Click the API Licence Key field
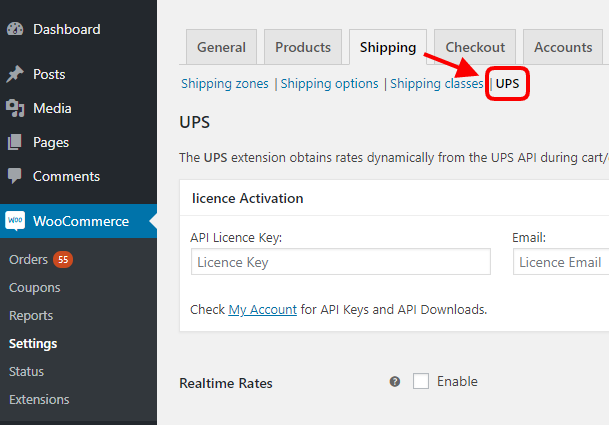Image resolution: width=609 pixels, height=425 pixels. 341,262
